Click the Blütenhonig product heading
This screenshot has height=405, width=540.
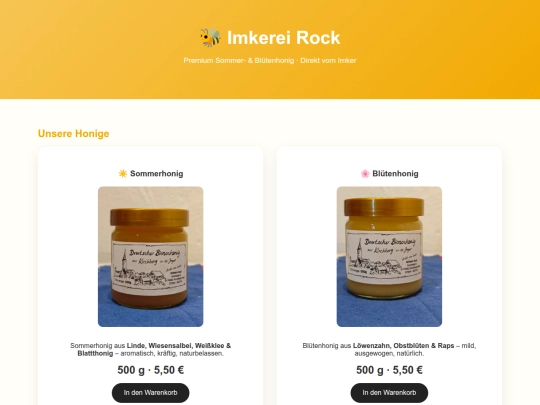pyautogui.click(x=395, y=174)
